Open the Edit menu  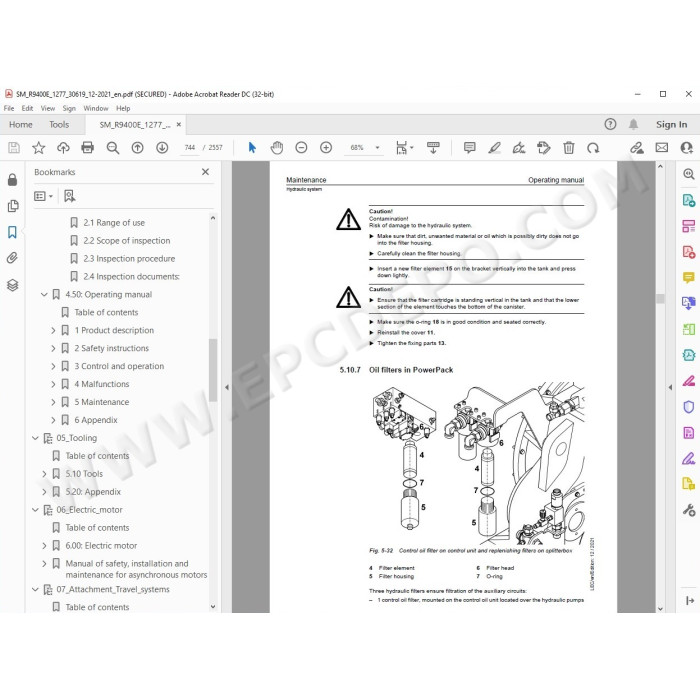point(27,108)
